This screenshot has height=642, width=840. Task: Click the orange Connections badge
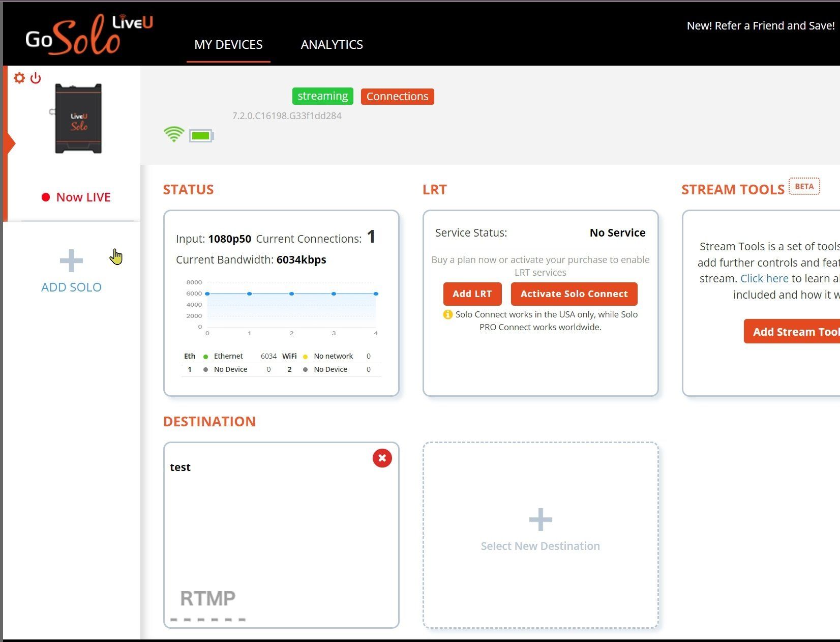coord(397,96)
